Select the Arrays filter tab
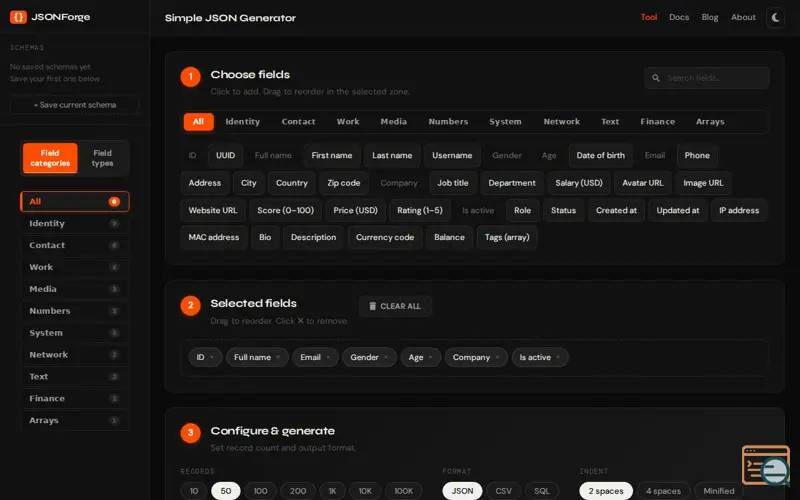Image resolution: width=800 pixels, height=500 pixels. point(710,122)
